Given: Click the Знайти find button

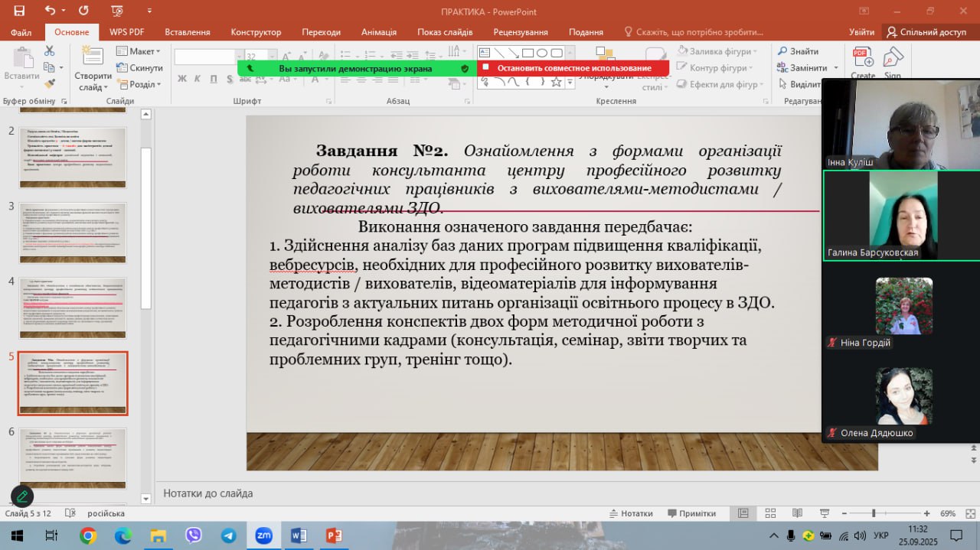Looking at the screenshot, I should point(798,51).
